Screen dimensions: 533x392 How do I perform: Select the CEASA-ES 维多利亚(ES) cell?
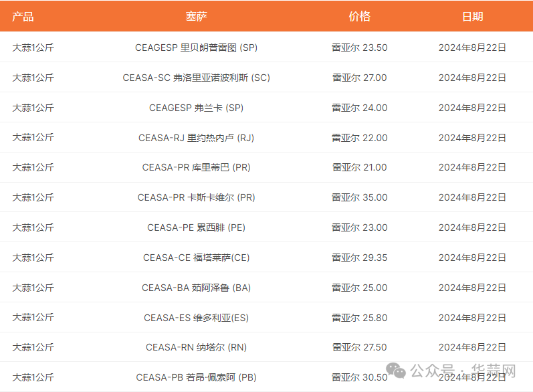tap(196, 318)
